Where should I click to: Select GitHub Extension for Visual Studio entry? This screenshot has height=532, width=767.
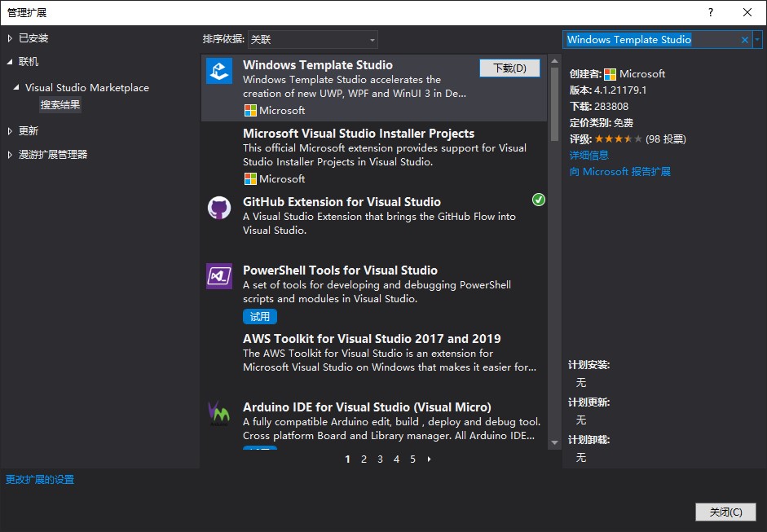[373, 224]
